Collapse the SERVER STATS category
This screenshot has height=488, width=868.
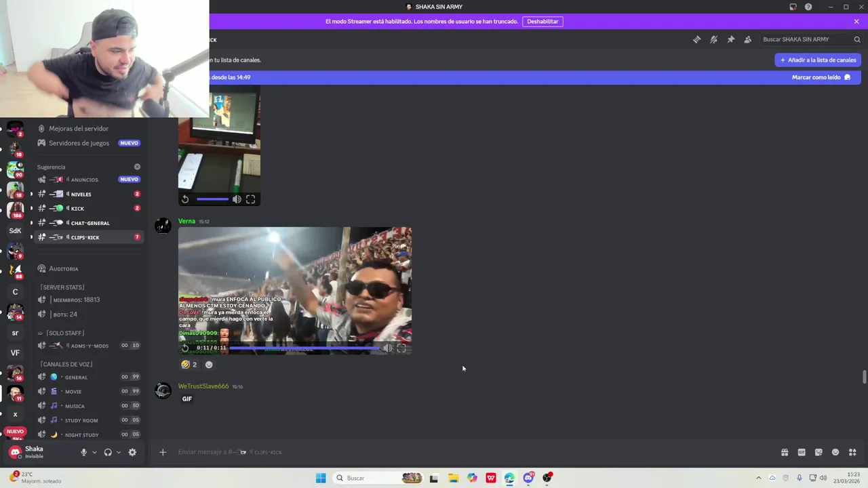coord(62,287)
